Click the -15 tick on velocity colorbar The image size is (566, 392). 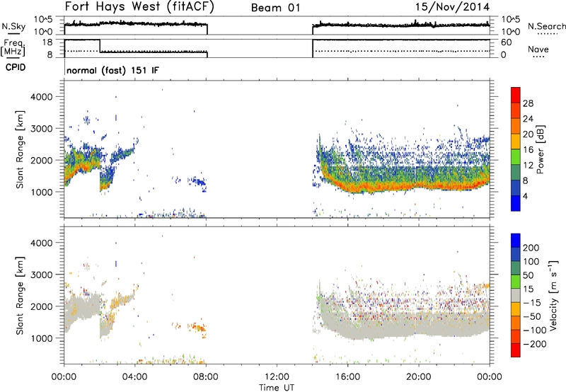pos(532,303)
